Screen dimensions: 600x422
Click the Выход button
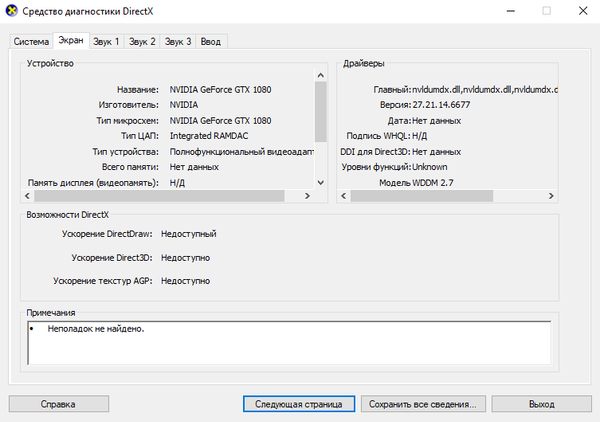tap(541, 404)
